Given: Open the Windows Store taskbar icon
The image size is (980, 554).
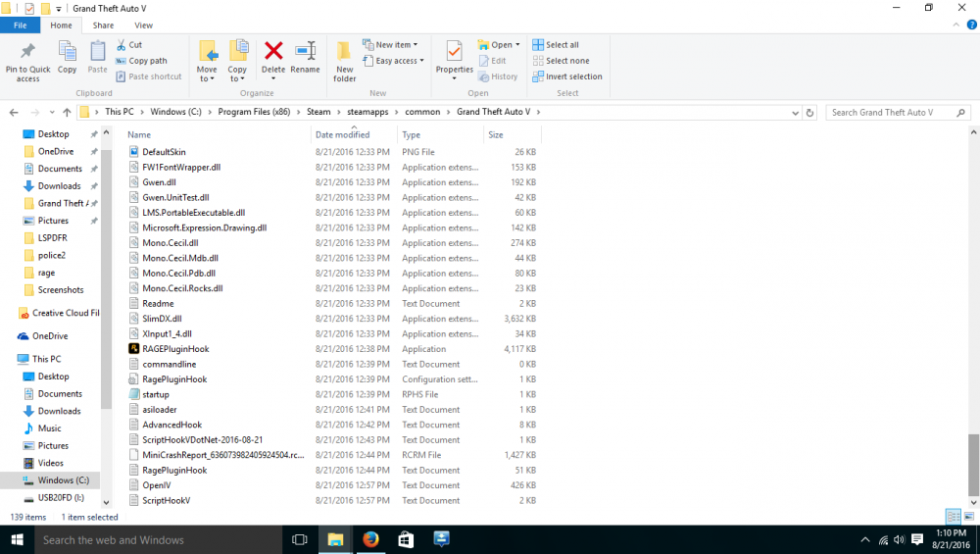Looking at the screenshot, I should pos(407,539).
